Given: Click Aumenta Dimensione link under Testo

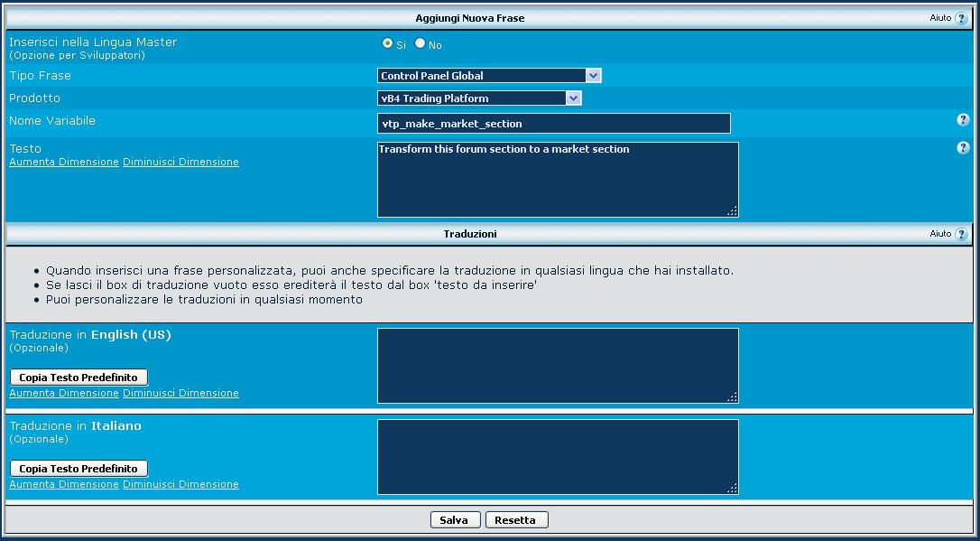Looking at the screenshot, I should click(x=64, y=163).
